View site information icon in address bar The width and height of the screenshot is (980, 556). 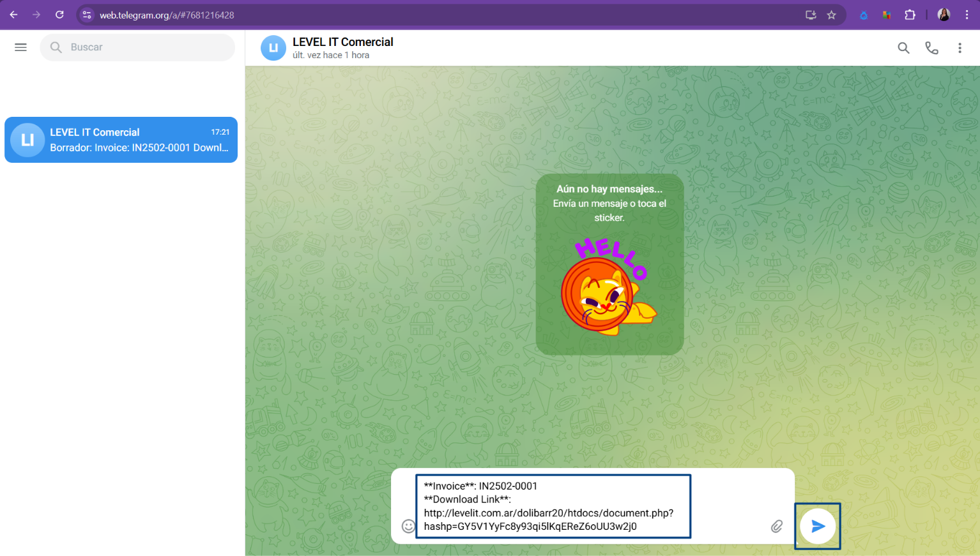click(87, 15)
